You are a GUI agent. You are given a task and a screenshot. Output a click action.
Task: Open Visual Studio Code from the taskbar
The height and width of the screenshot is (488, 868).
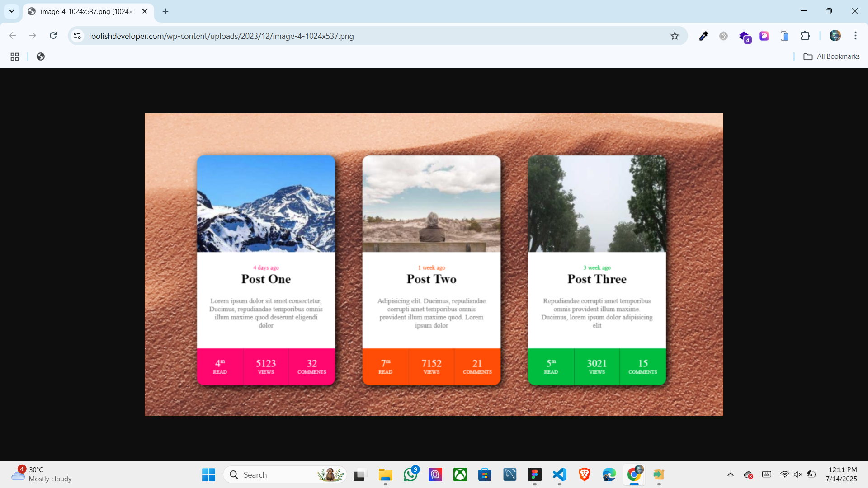click(x=559, y=474)
